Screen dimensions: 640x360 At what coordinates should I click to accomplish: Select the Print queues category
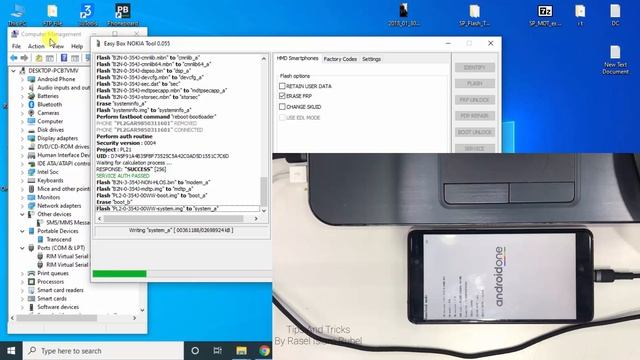(x=53, y=273)
